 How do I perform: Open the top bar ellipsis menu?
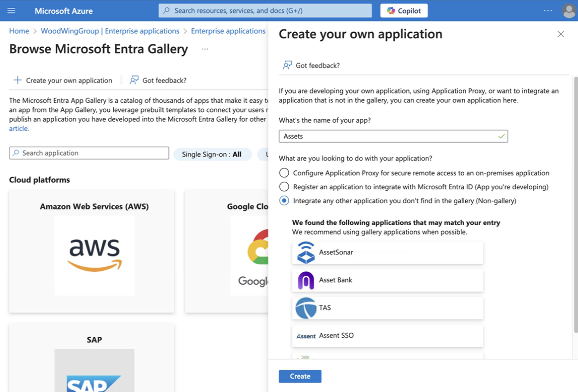[x=548, y=11]
